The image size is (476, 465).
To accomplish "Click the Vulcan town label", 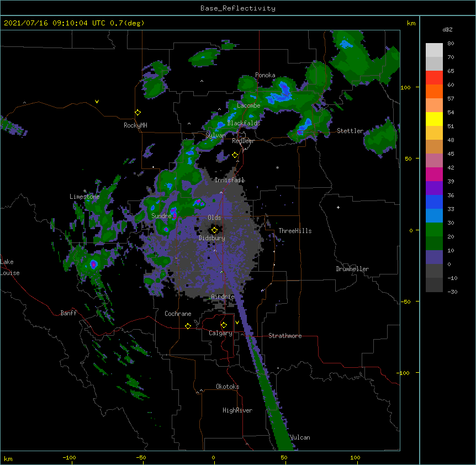I will point(300,437).
